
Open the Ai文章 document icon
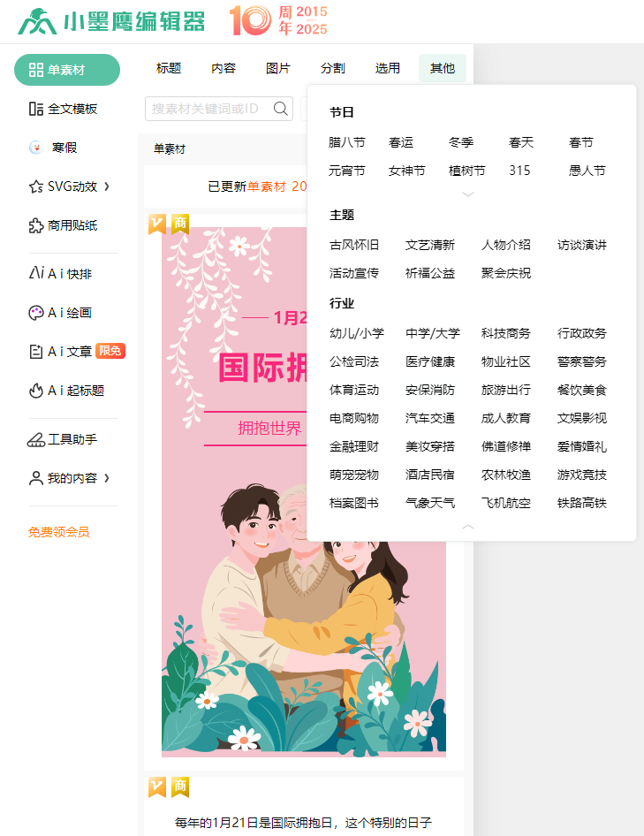tap(35, 352)
